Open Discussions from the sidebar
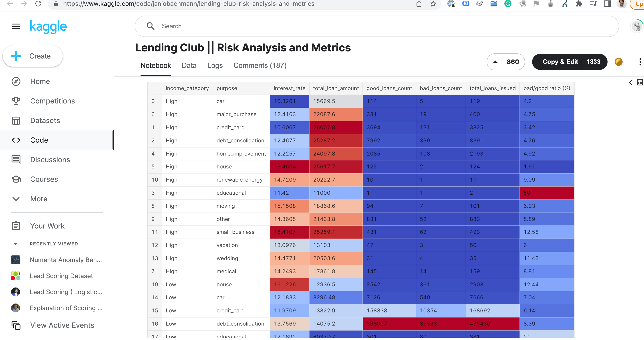The image size is (644, 340). pos(50,160)
